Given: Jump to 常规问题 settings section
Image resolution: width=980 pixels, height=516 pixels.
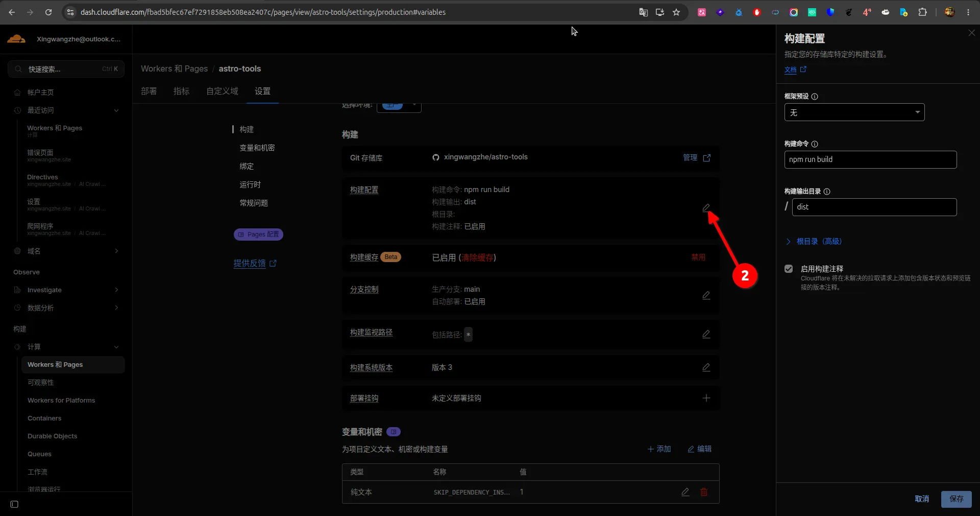Looking at the screenshot, I should point(254,203).
